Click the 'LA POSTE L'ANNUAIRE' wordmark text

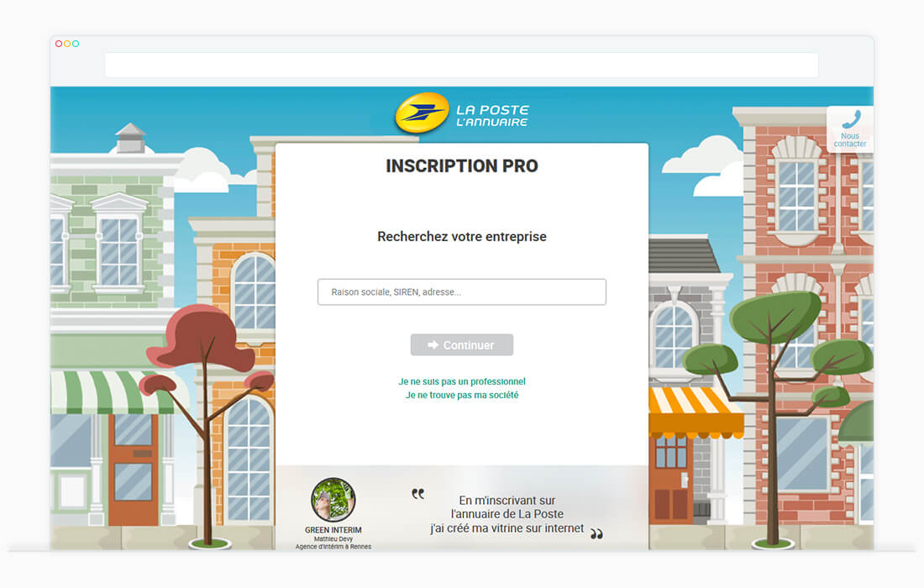tap(492, 116)
